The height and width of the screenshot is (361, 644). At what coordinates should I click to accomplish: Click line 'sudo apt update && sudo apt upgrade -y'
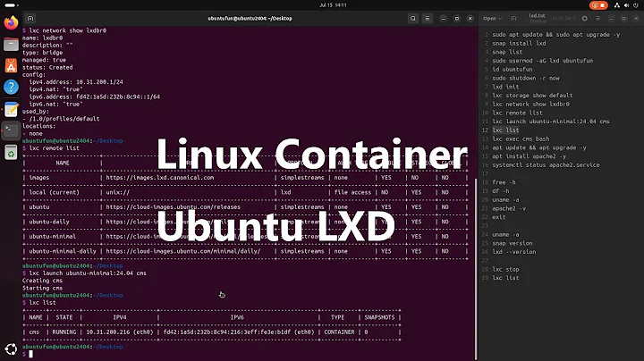point(556,35)
